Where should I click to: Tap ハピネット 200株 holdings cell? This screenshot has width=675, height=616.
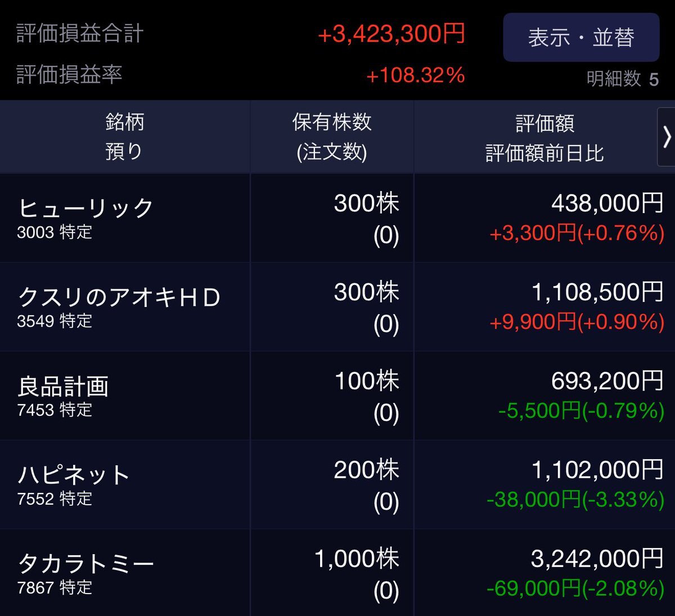(332, 484)
